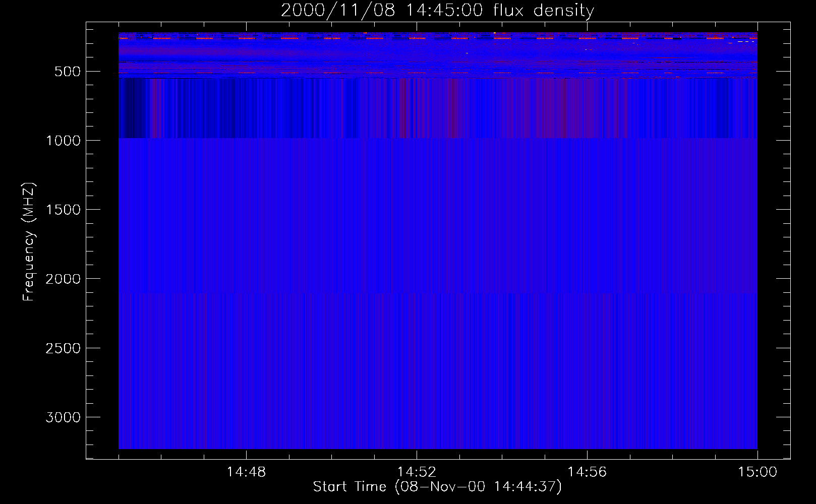Click the plot title '2000/11/08 14:45:00 flux density'
Screen dimensions: 816x504
pos(437,10)
